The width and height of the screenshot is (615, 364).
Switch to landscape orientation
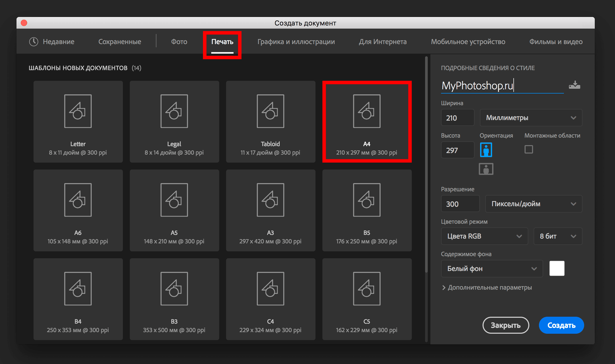coord(486,169)
